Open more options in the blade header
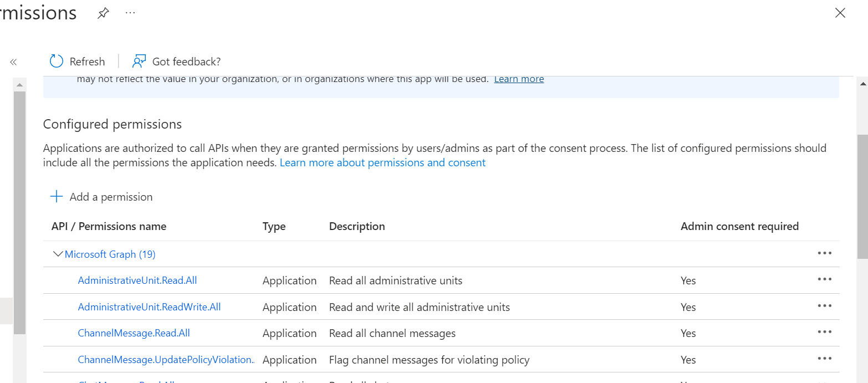 130,12
